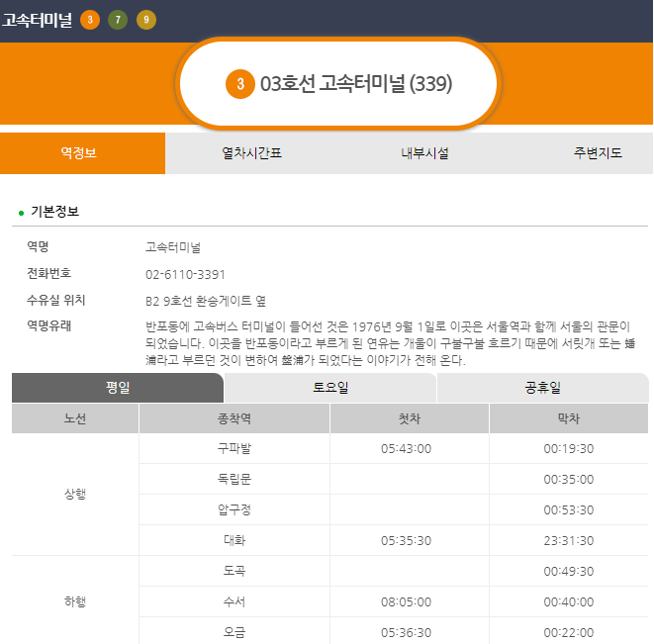Image resolution: width=654 pixels, height=644 pixels.
Task: Click last train time 23:31:30
Action: [569, 540]
